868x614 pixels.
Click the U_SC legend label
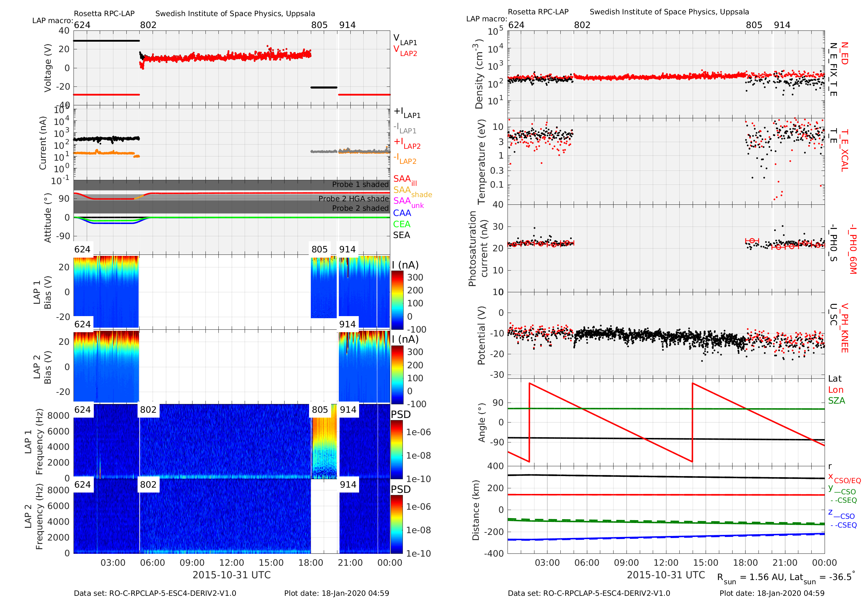tap(833, 315)
